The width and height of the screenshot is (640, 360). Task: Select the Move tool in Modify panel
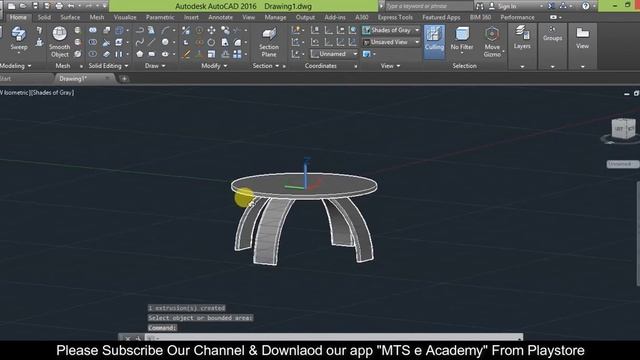pyautogui.click(x=211, y=30)
